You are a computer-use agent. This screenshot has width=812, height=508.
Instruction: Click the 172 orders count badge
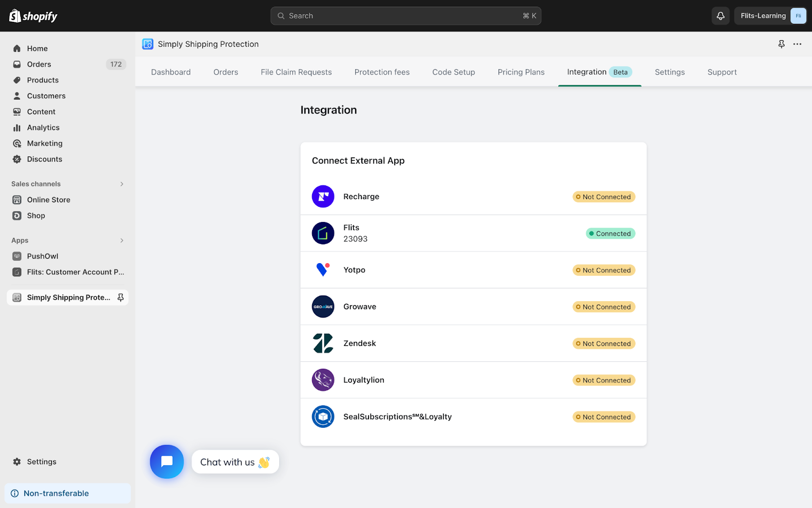116,64
